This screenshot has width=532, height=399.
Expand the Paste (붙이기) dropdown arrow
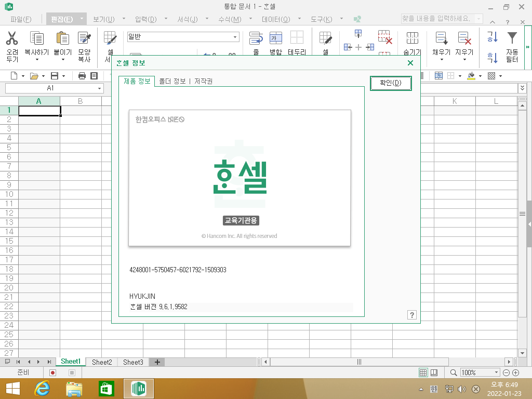[x=63, y=60]
